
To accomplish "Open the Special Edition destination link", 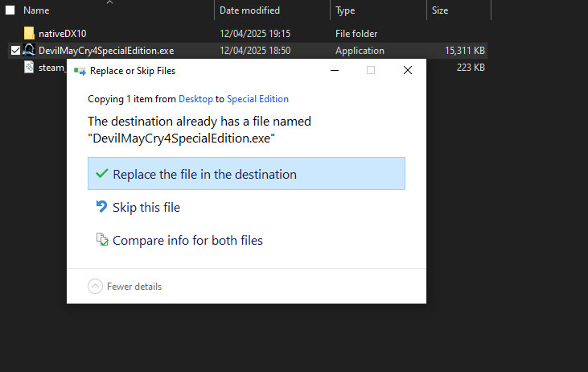I will click(257, 99).
